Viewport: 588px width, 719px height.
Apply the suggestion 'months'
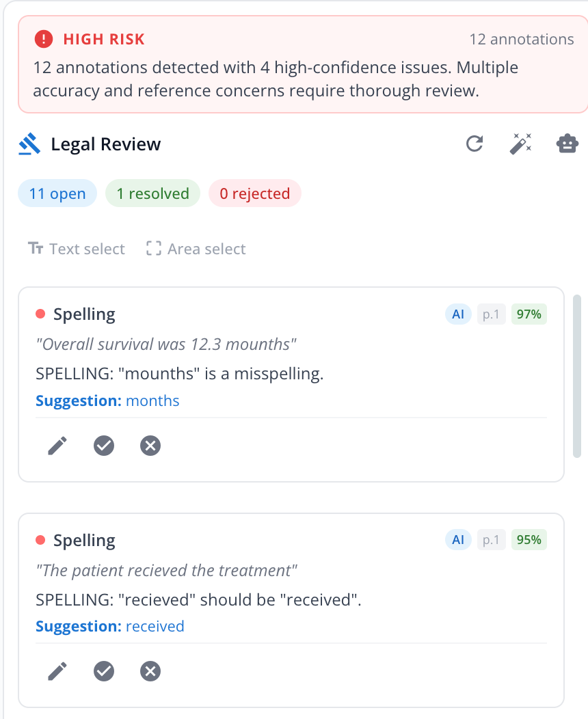coord(152,401)
